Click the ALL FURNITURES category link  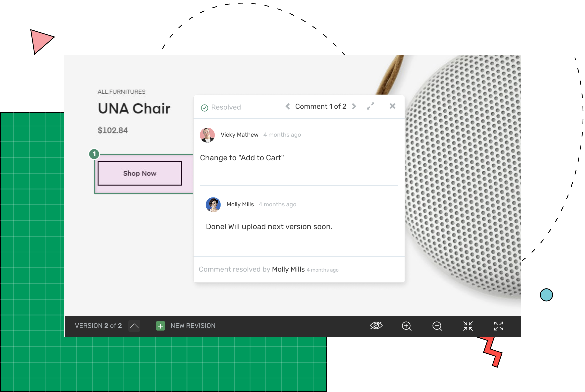[121, 92]
